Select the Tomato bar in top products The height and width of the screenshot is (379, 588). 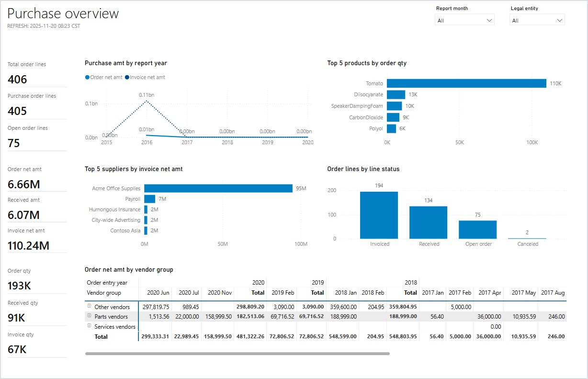pyautogui.click(x=466, y=83)
